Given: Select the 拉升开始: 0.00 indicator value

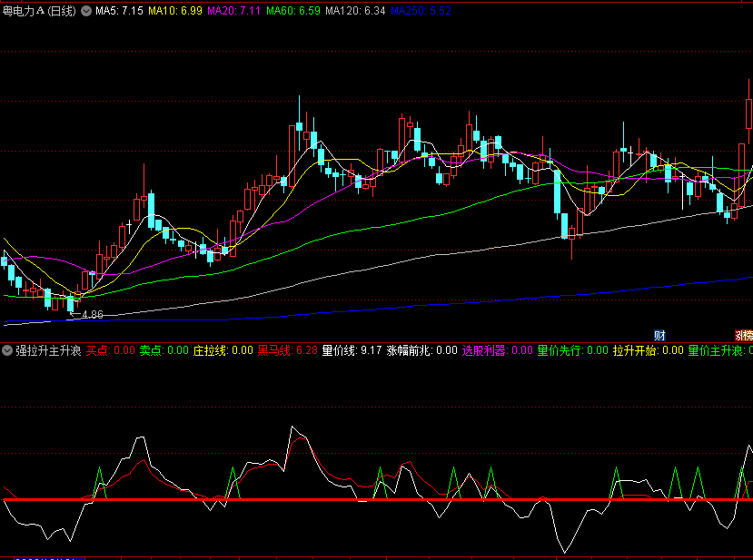Looking at the screenshot, I should [649, 350].
